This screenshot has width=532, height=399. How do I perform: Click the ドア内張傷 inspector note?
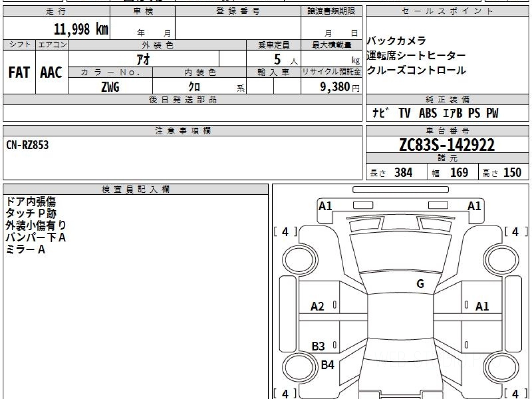coord(31,201)
